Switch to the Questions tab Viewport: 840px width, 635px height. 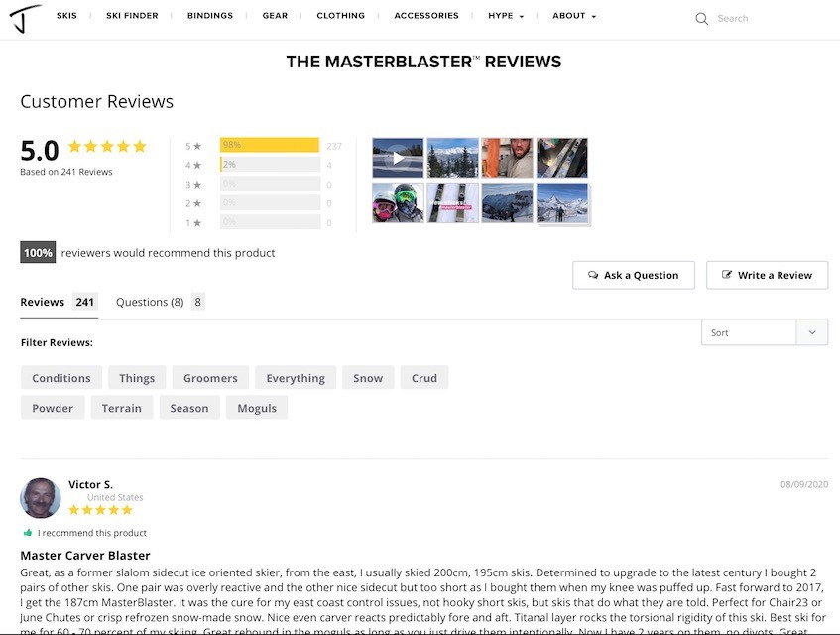pos(161,303)
